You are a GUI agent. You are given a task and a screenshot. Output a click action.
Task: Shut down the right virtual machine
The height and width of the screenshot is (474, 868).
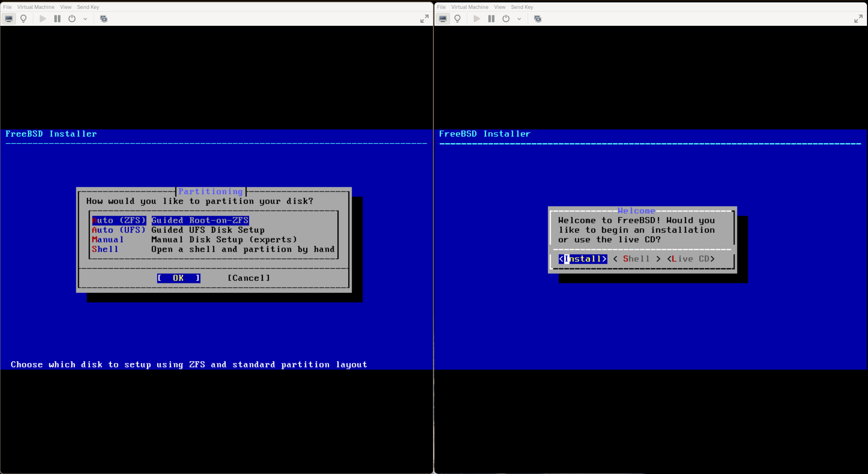coord(506,19)
